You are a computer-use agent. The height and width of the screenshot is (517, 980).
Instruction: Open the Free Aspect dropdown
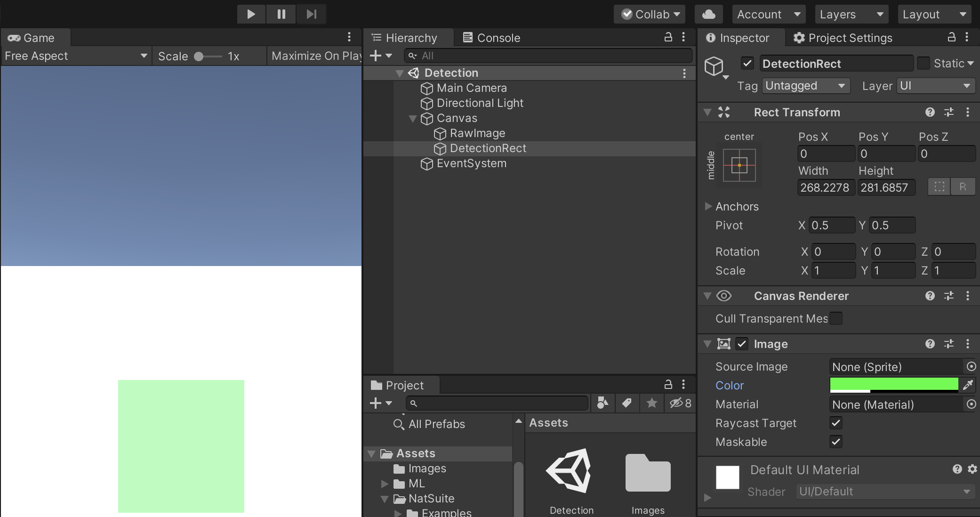point(75,56)
